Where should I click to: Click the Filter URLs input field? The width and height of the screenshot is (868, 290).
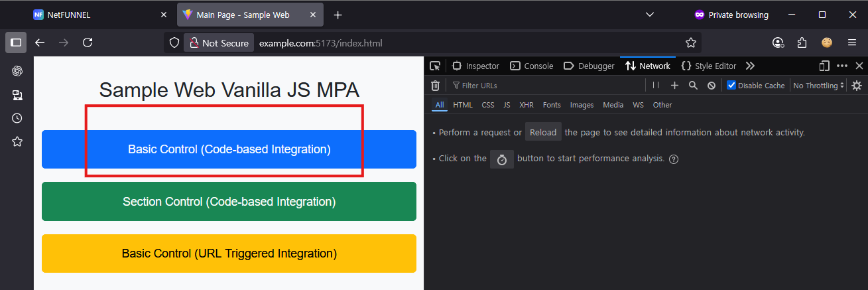[547, 85]
